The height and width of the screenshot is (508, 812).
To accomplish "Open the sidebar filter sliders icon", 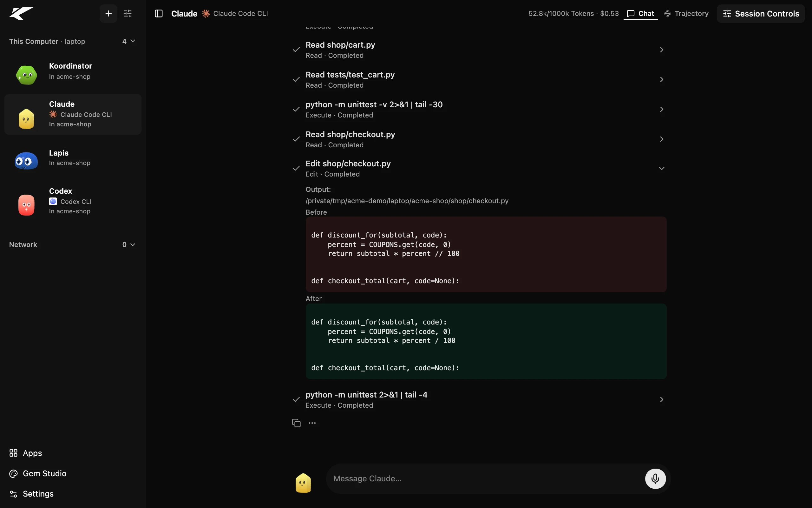I will coord(128,13).
